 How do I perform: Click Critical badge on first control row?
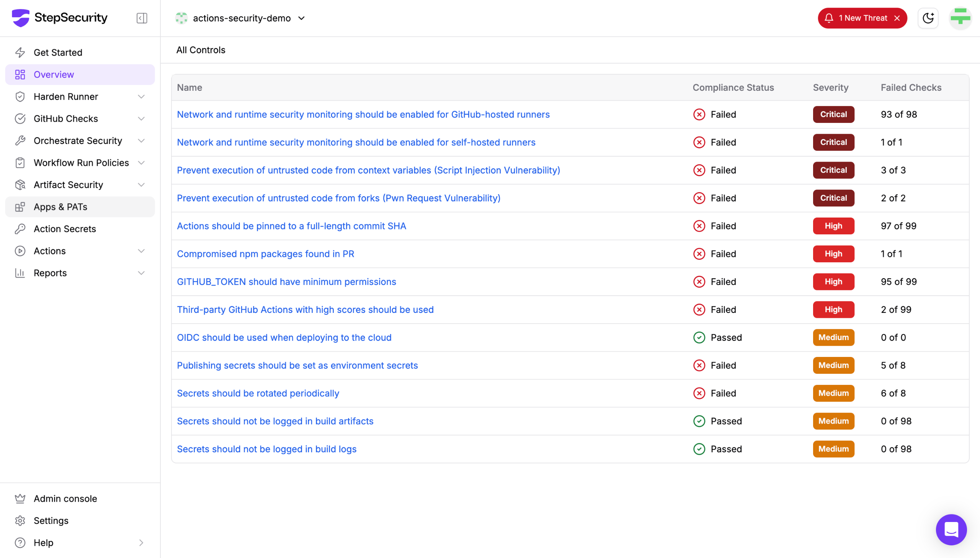(x=833, y=114)
